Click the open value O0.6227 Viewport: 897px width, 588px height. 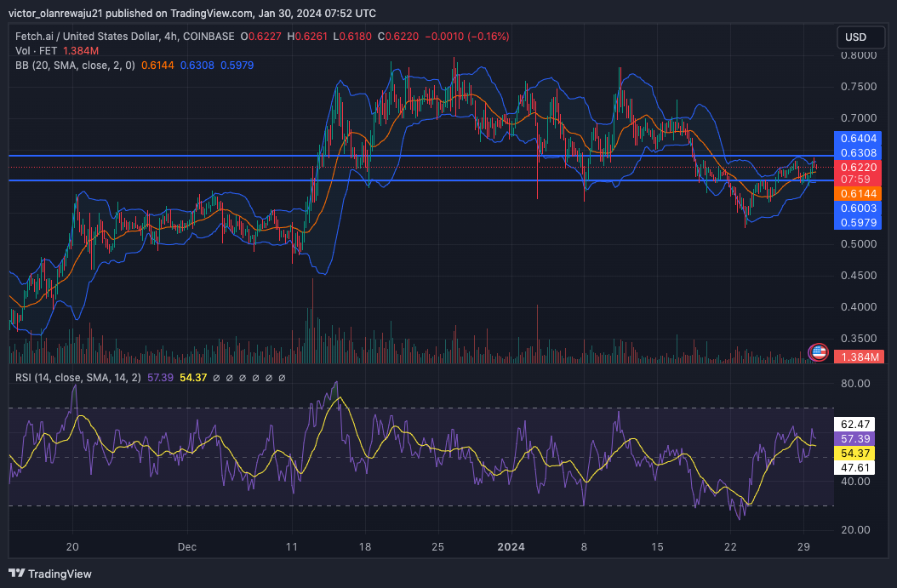pos(261,37)
